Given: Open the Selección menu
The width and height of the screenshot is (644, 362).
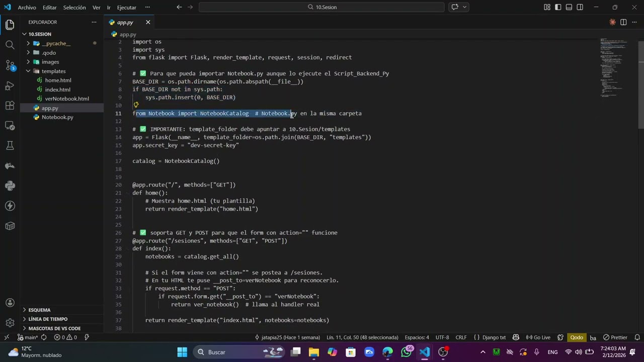Looking at the screenshot, I should 74,7.
